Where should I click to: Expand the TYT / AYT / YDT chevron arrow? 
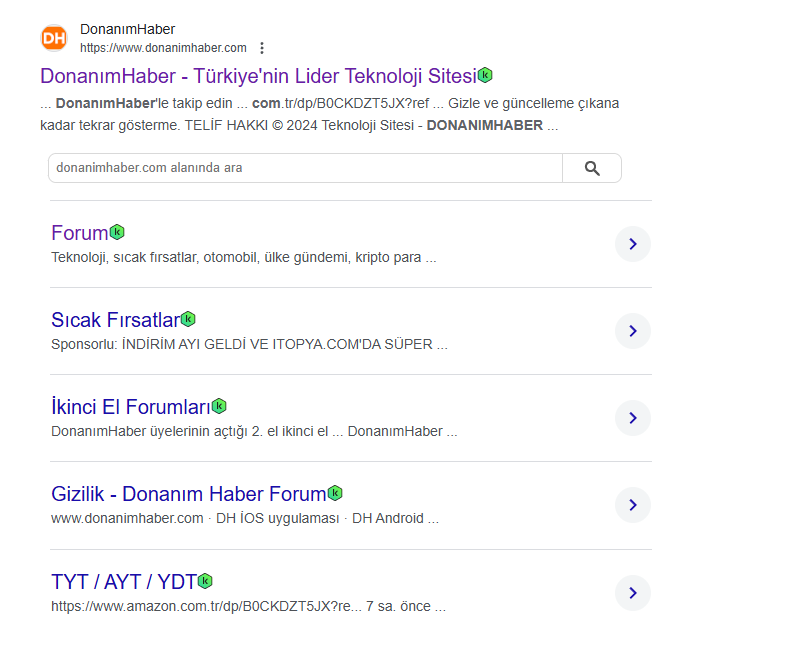633,593
